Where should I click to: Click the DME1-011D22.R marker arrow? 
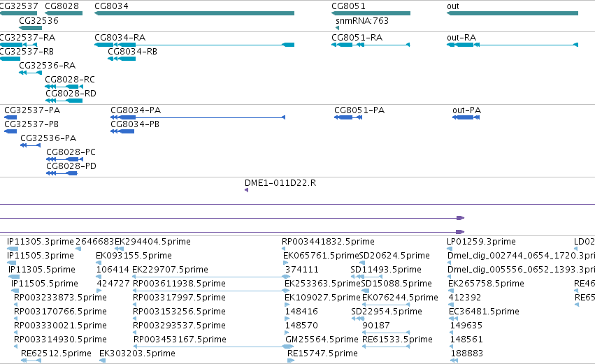point(246,190)
